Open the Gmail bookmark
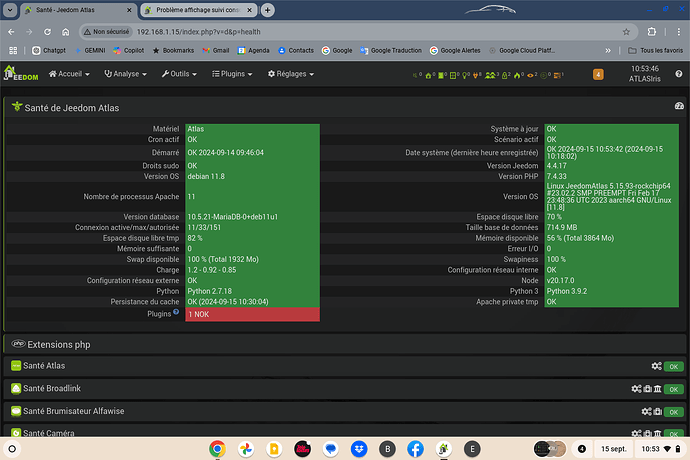The image size is (690, 460). tap(216, 51)
